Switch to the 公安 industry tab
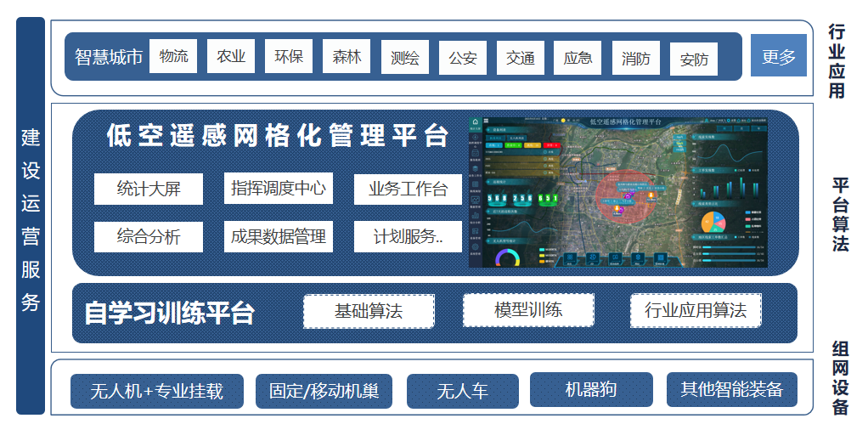868x424 pixels. (x=463, y=58)
